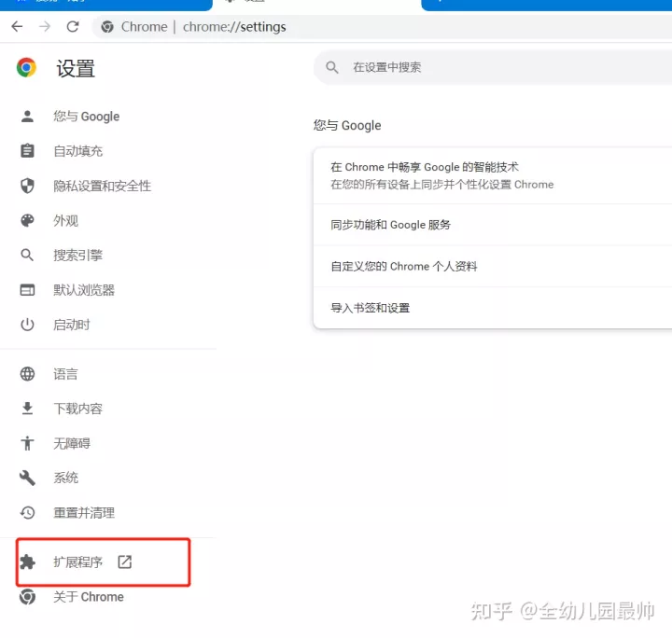This screenshot has height=638, width=672.
Task: Click the download icon for 下载内容
Action: point(27,409)
